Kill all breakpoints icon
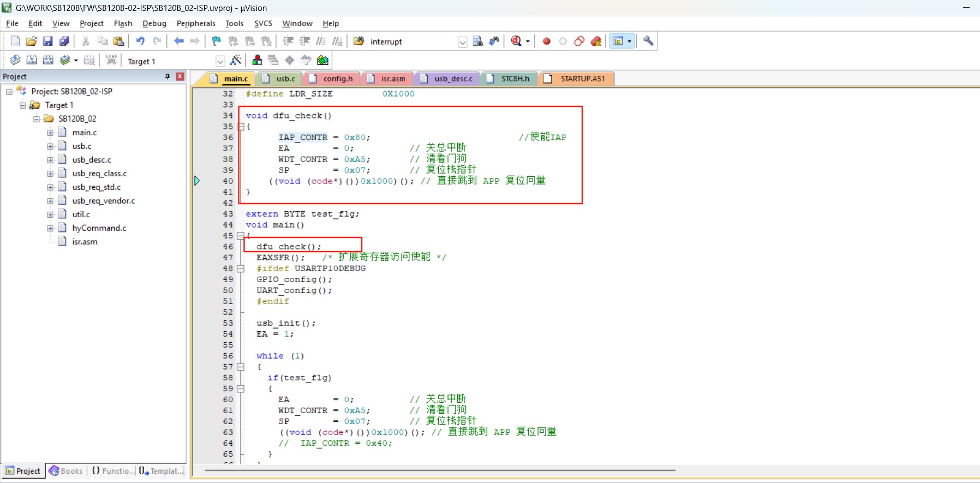This screenshot has width=980, height=483. click(x=596, y=41)
